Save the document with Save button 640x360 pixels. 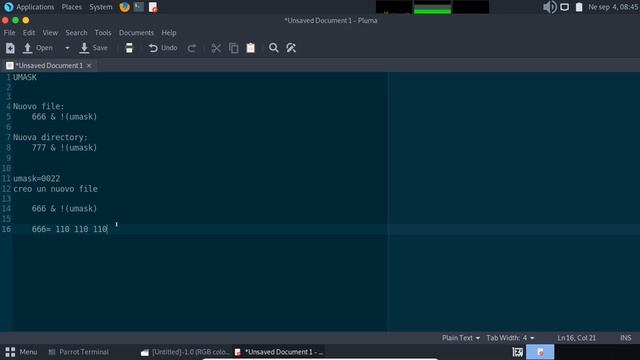(x=93, y=48)
